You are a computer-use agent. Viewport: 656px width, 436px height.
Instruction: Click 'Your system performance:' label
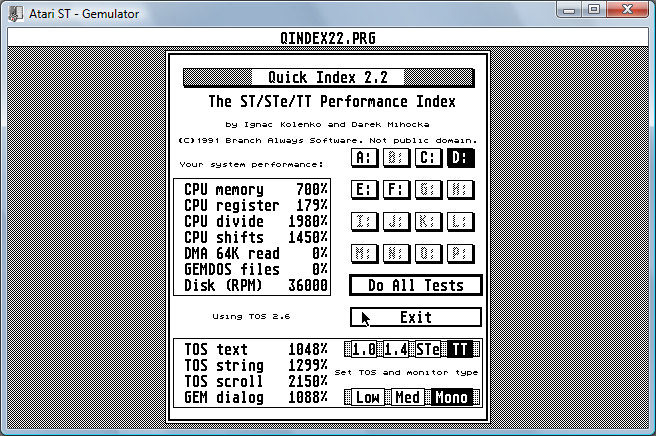click(251, 164)
